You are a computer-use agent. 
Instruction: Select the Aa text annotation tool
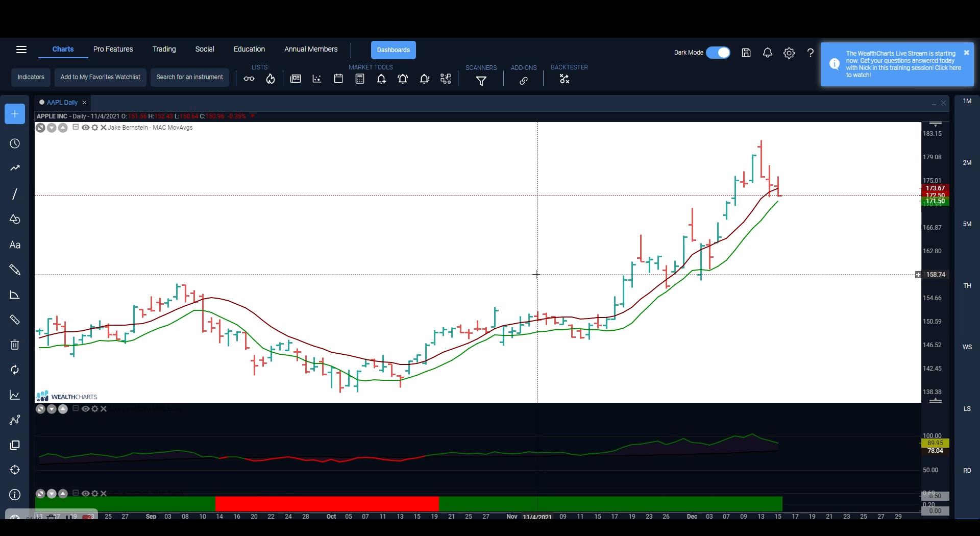[15, 245]
